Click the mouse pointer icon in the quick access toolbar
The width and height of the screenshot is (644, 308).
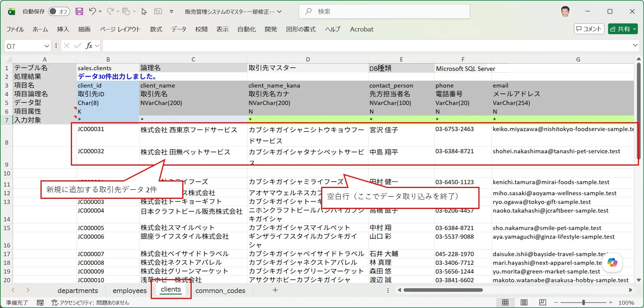tap(144, 12)
